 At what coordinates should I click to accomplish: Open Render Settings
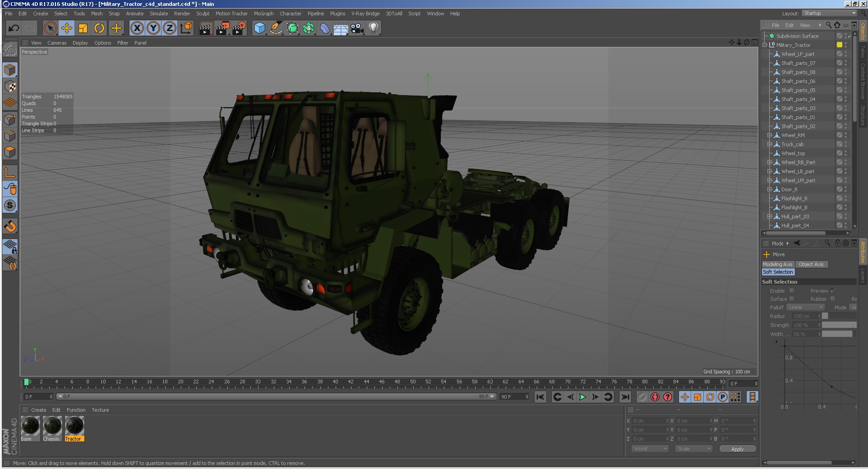click(239, 28)
